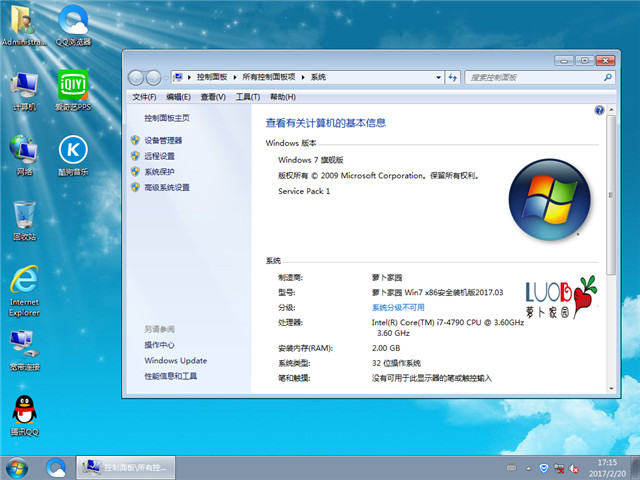Launch 酷狗音乐 from the desktop

click(73, 156)
